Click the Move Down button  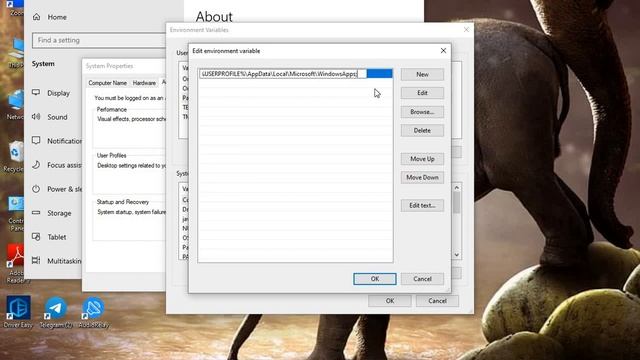click(x=422, y=178)
